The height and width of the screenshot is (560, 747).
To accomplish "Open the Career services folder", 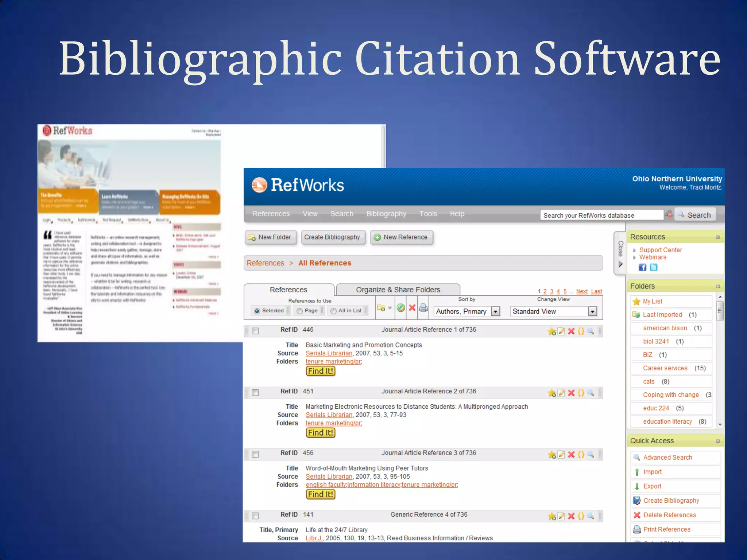I will pyautogui.click(x=665, y=368).
